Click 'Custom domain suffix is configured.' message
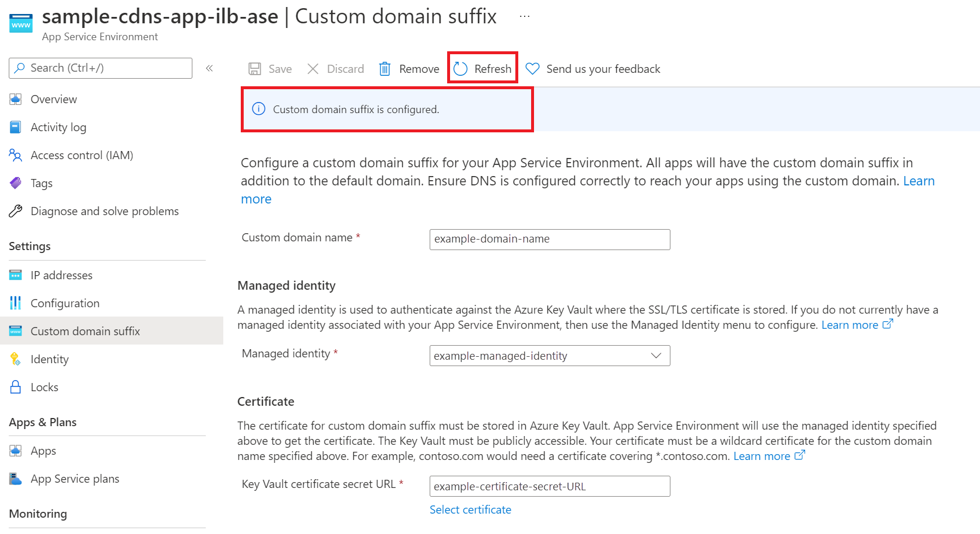Image resolution: width=980 pixels, height=534 pixels. pyautogui.click(x=356, y=110)
